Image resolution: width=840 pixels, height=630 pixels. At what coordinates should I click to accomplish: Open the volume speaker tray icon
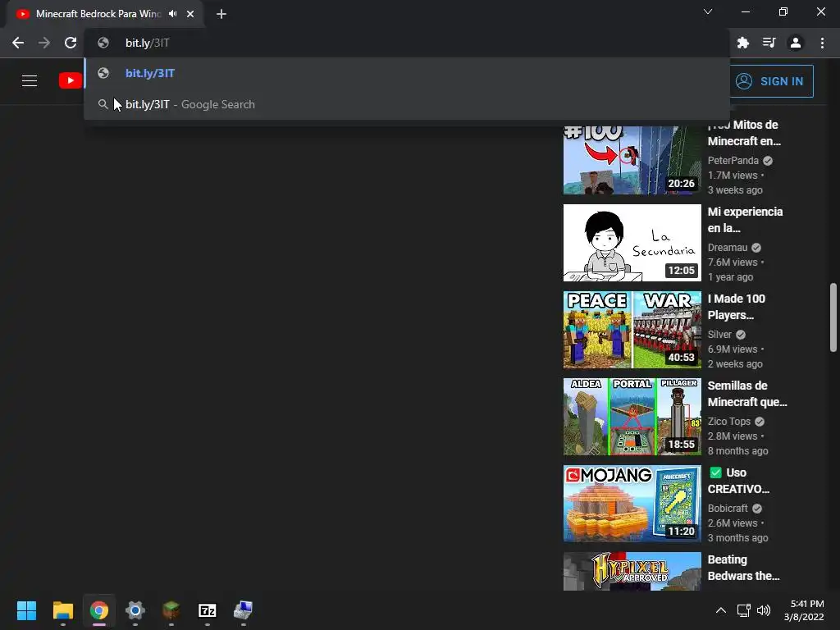pyautogui.click(x=764, y=610)
